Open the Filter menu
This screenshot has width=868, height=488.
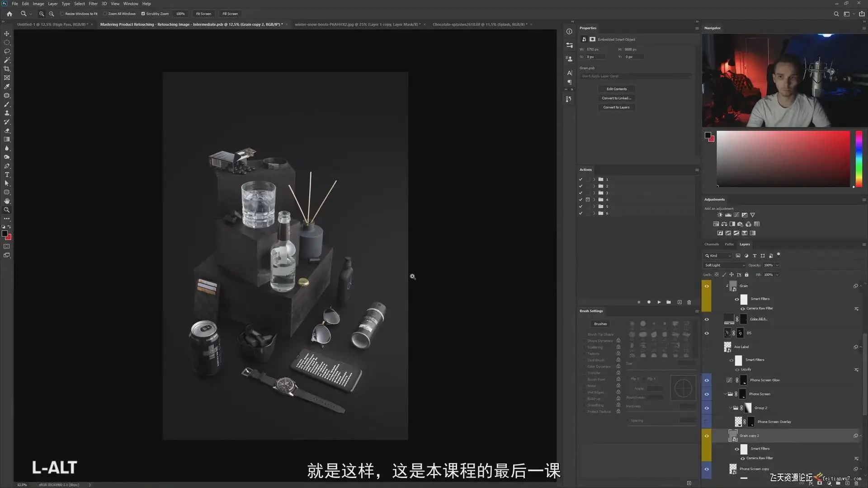[93, 4]
